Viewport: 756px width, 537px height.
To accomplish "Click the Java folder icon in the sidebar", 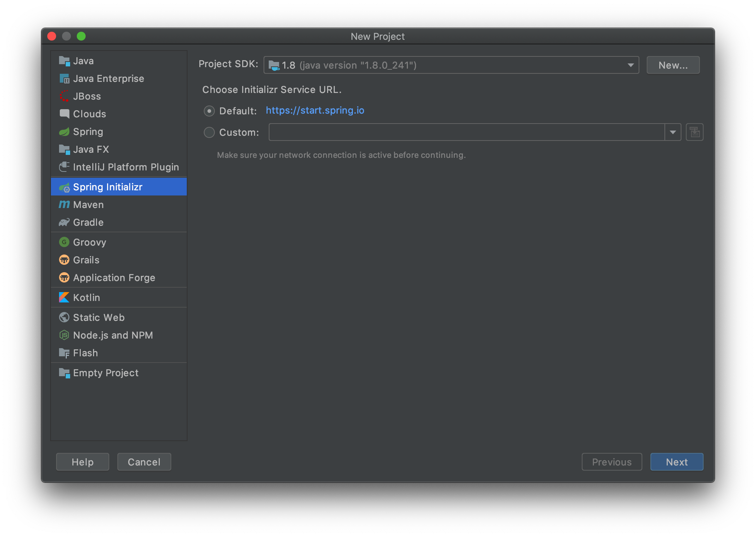I will pyautogui.click(x=64, y=61).
